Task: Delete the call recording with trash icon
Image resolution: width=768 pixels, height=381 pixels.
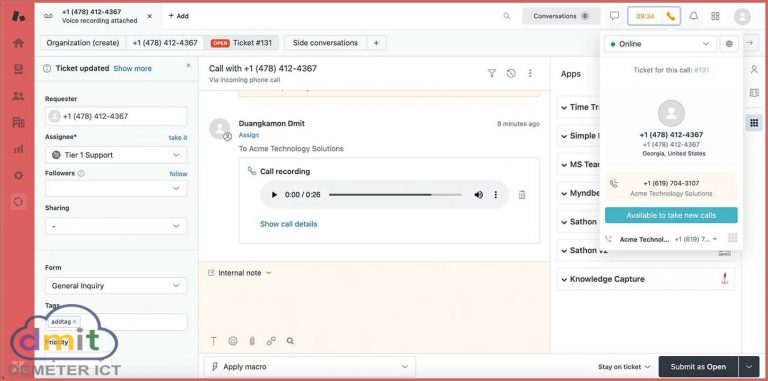Action: 522,195
